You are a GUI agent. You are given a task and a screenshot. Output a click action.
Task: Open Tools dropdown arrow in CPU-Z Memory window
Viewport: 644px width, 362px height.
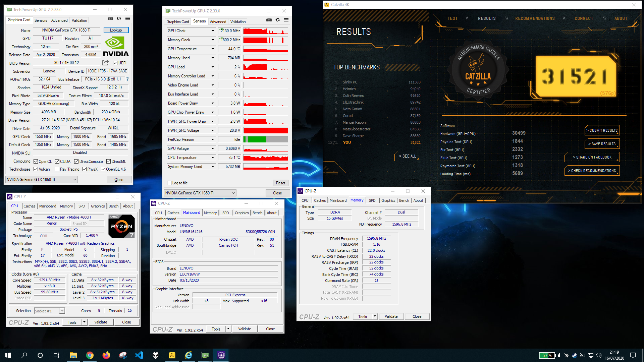click(x=375, y=316)
